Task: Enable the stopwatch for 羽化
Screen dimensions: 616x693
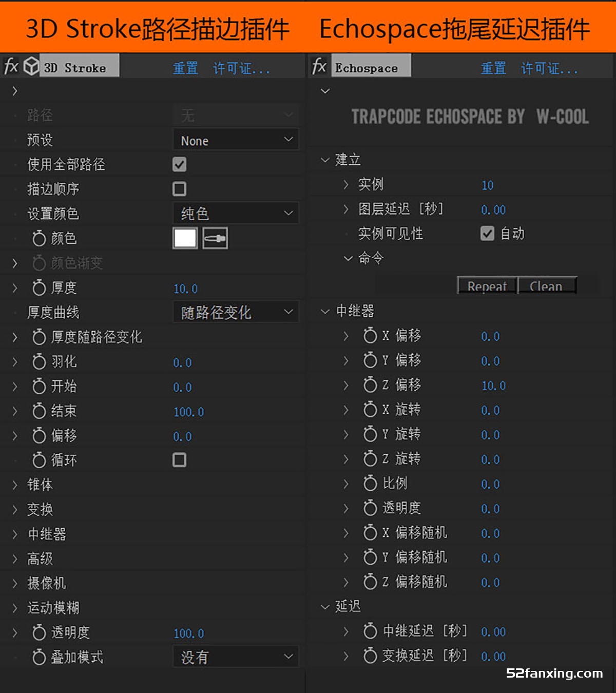Action: (39, 362)
